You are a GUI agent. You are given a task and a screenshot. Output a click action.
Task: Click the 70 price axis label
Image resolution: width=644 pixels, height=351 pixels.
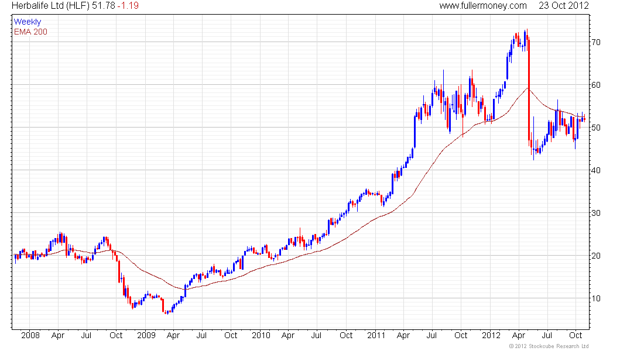coord(595,42)
